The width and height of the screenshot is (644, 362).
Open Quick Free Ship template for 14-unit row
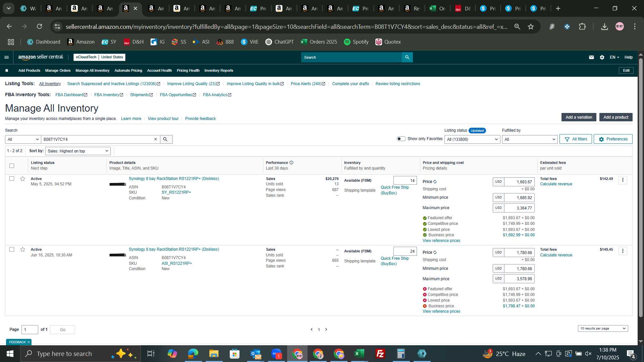pos(394,190)
